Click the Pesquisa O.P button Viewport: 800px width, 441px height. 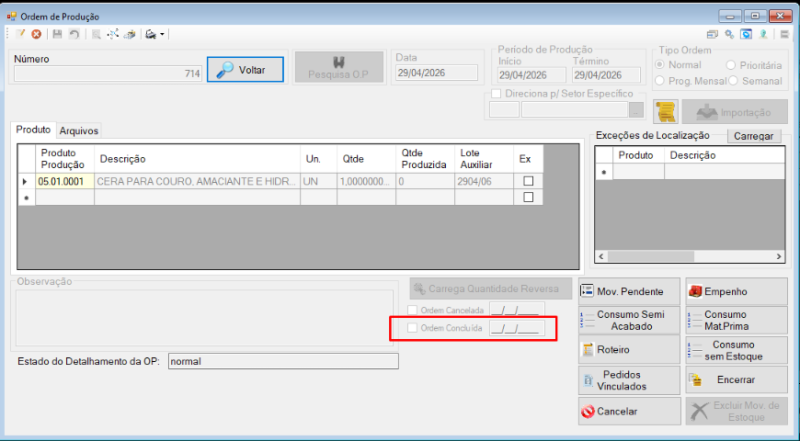pos(339,67)
